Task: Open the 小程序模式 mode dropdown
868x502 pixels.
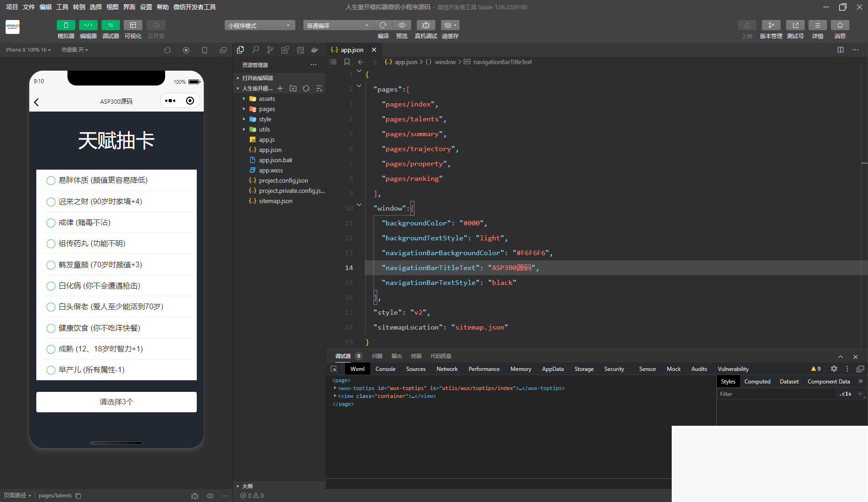Action: click(x=260, y=26)
